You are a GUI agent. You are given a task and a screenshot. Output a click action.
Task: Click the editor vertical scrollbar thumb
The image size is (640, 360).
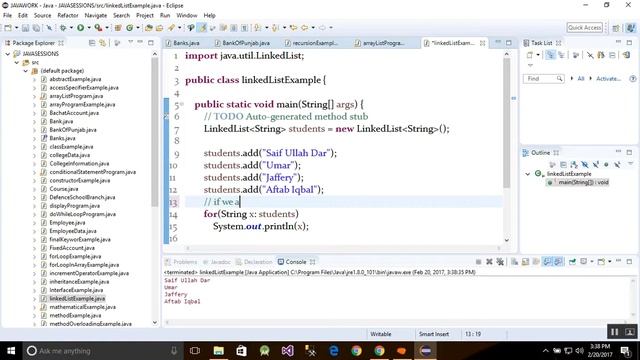pyautogui.click(x=507, y=122)
